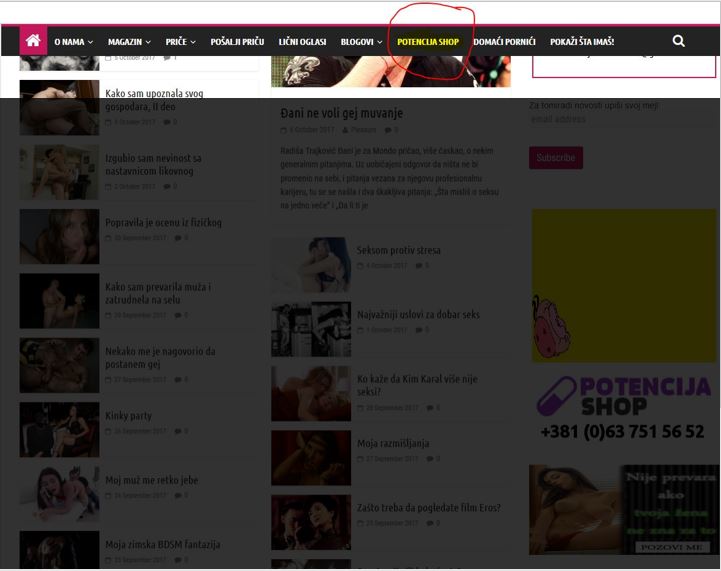The height and width of the screenshot is (571, 721).
Task: Open the Kinky party story
Action: (128, 416)
